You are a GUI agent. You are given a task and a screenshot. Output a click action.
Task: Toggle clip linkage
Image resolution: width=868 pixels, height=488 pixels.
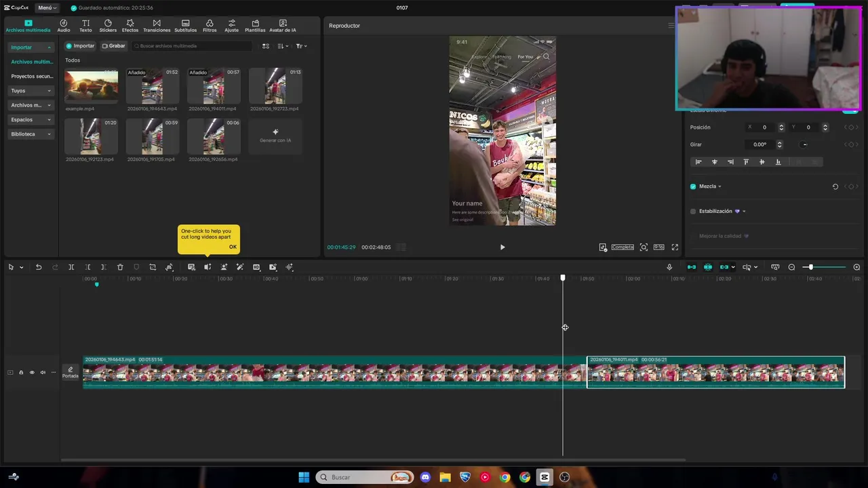click(x=724, y=267)
